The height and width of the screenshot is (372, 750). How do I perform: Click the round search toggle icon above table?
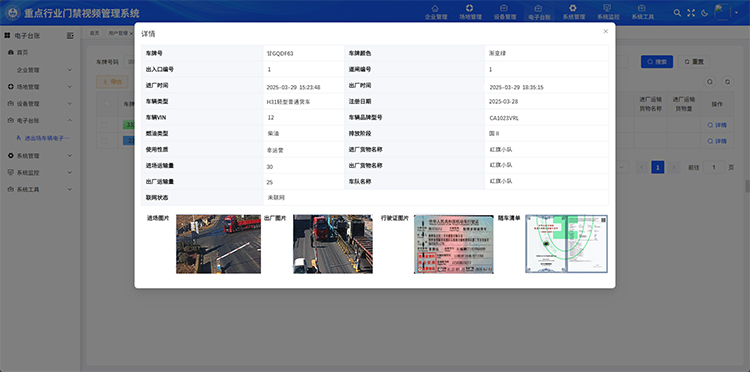(710, 82)
